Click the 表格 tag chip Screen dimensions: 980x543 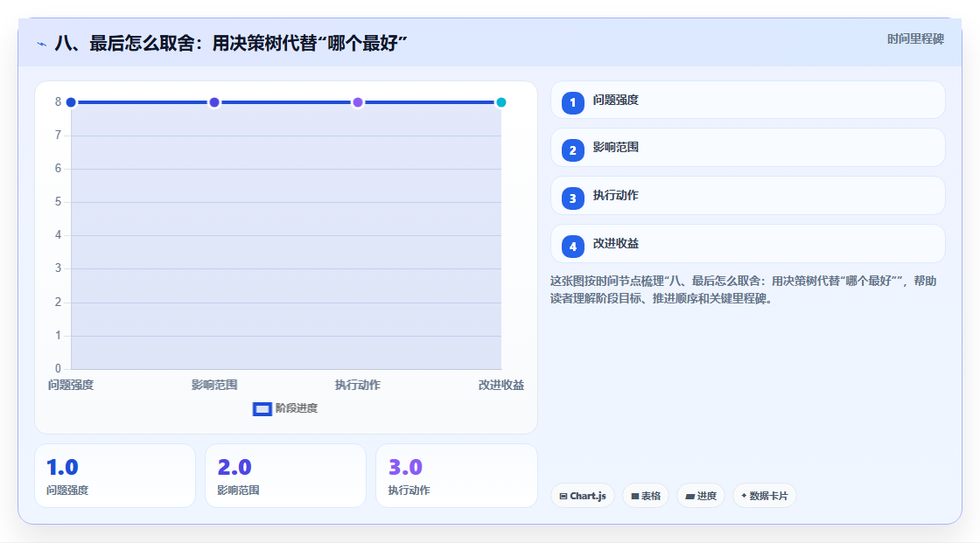(x=646, y=496)
